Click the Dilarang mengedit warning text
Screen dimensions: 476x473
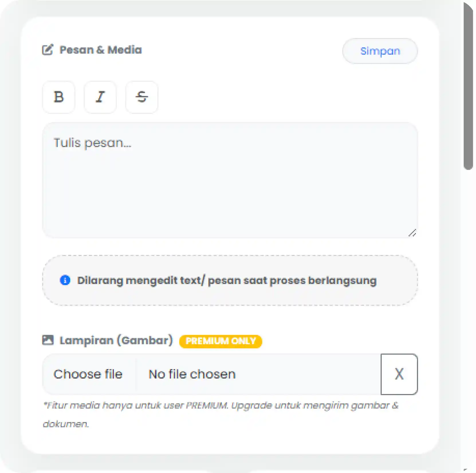[227, 281]
